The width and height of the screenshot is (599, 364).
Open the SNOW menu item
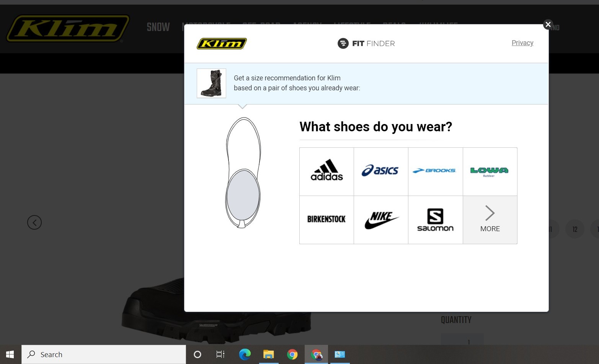(158, 27)
